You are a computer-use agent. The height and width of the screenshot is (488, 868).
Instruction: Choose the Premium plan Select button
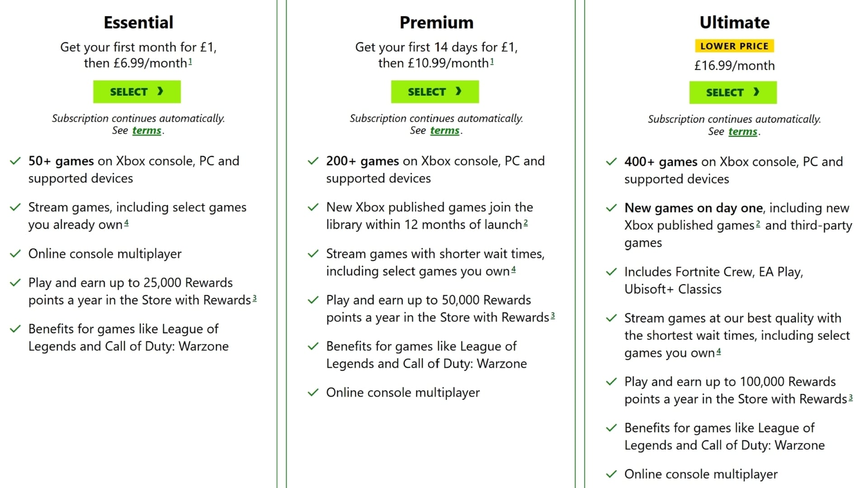point(434,92)
